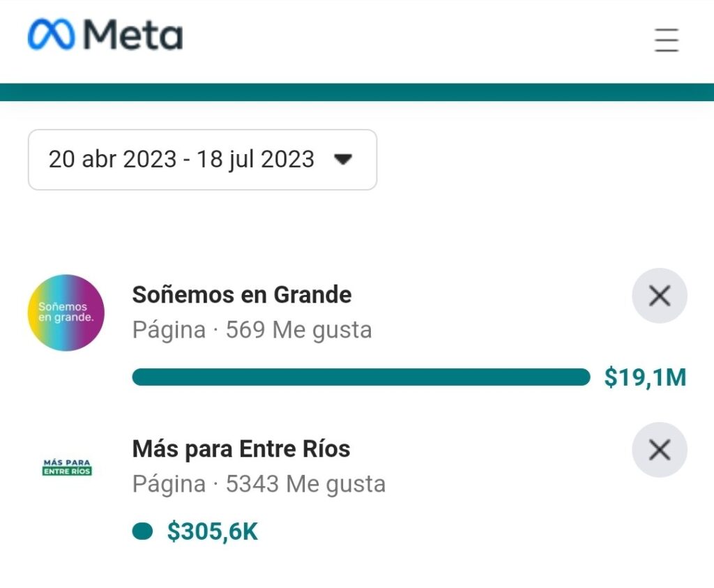Click the $19,1M spending bar
Screen dimensions: 714x588
click(361, 377)
